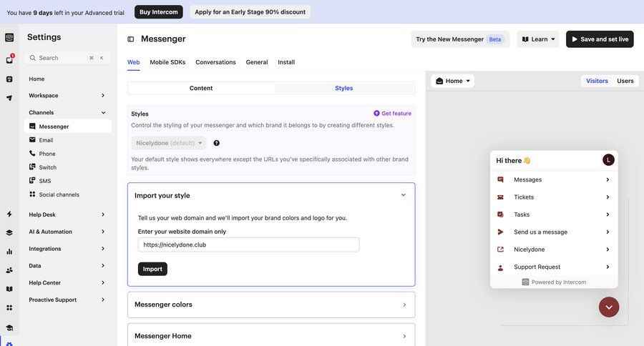Click the Intercom logo in left rail
The image size is (644, 346).
pyautogui.click(x=9, y=38)
